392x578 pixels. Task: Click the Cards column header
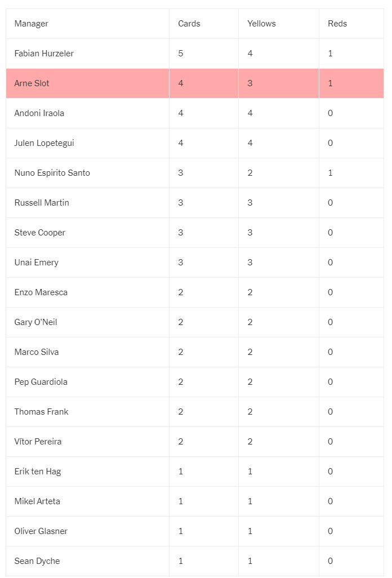pyautogui.click(x=189, y=24)
